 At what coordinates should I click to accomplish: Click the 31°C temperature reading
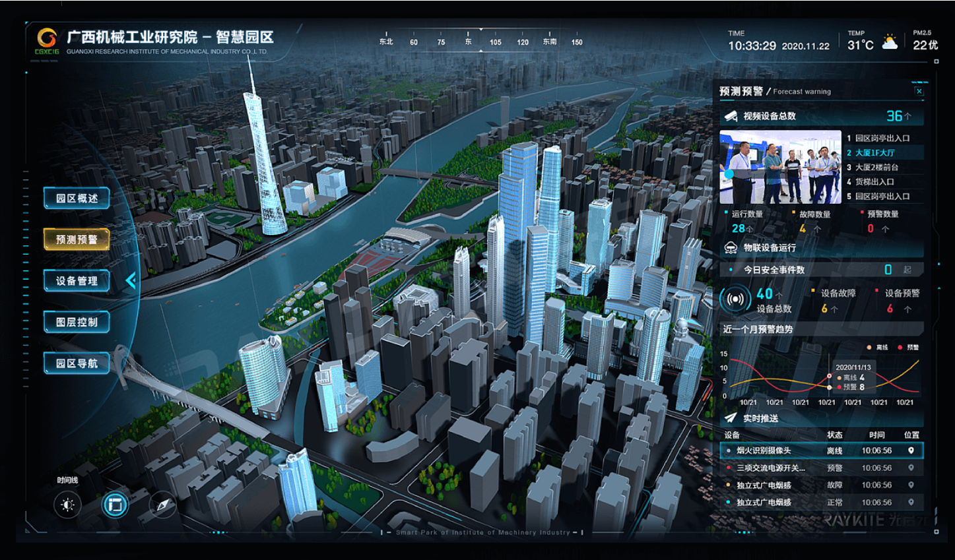[x=861, y=45]
